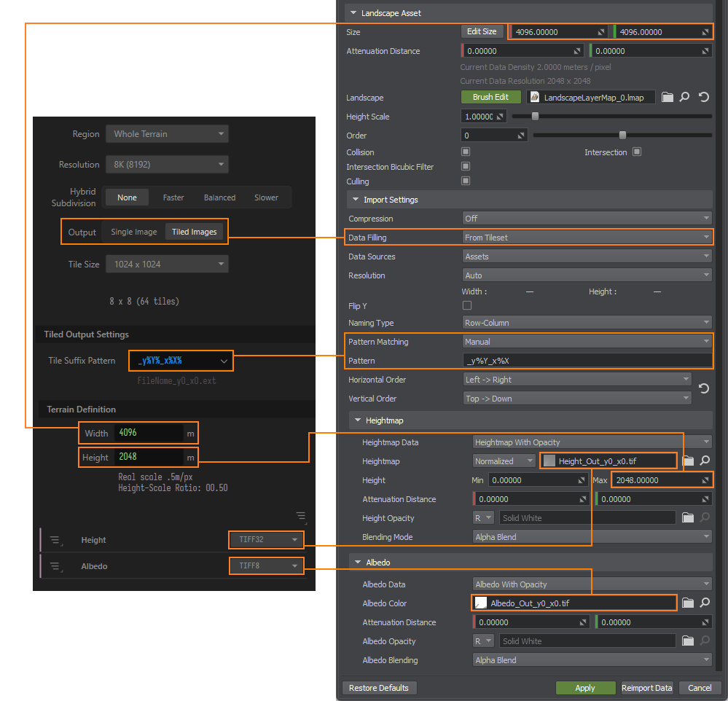Toggle Culling checkbox
The height and width of the screenshot is (701, 728).
(466, 181)
